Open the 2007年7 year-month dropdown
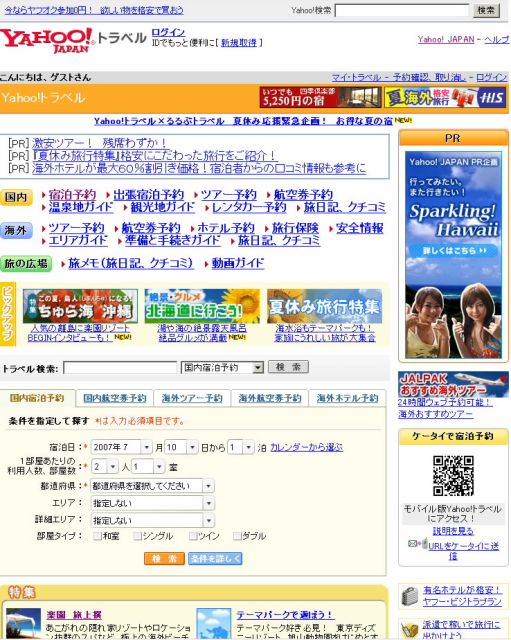The width and height of the screenshot is (511, 640). [121, 447]
